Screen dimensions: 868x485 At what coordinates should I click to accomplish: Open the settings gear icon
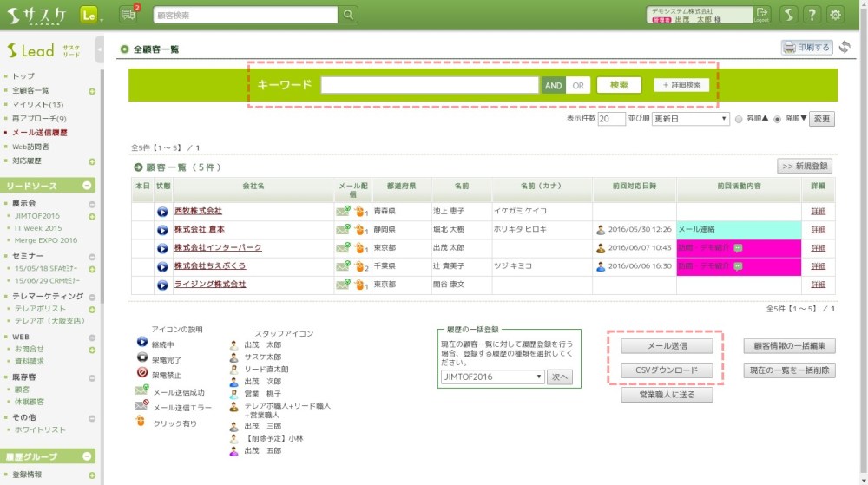(835, 15)
